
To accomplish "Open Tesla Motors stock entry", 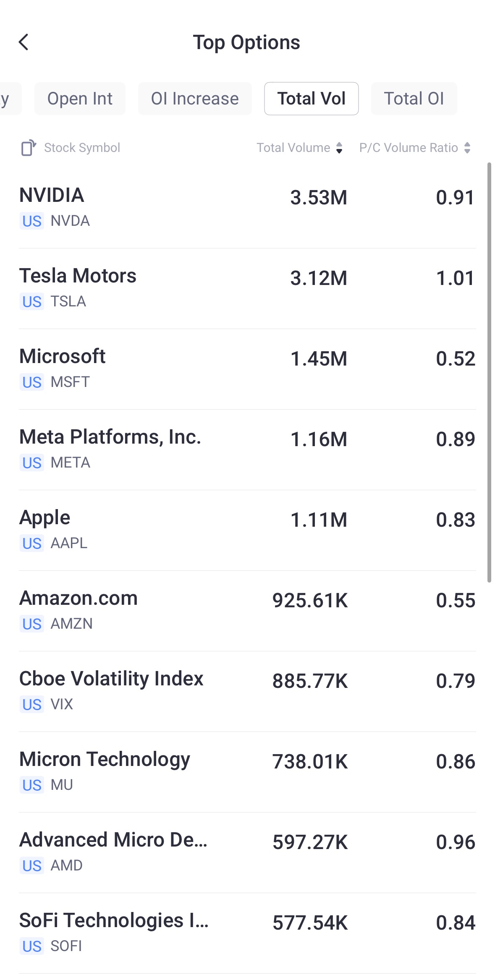I will pyautogui.click(x=247, y=288).
